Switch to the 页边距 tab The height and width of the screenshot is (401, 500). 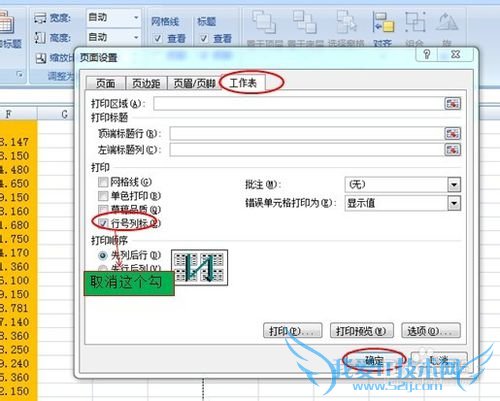click(x=146, y=83)
